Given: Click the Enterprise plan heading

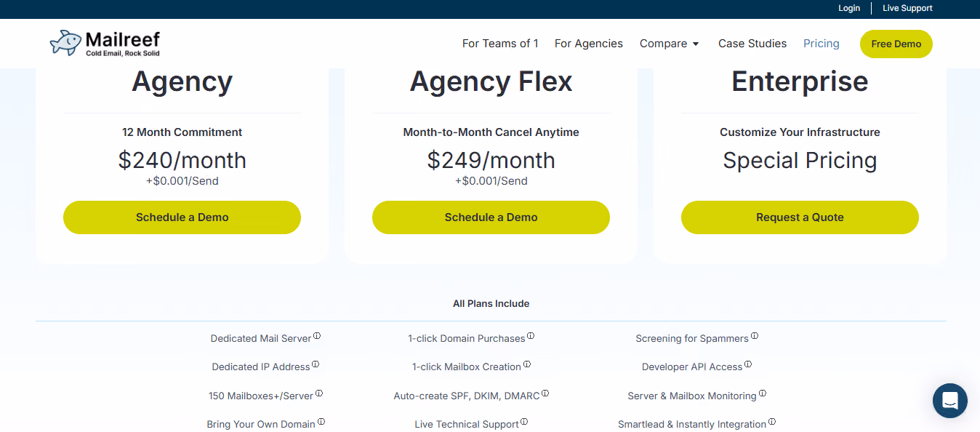Looking at the screenshot, I should pos(800,81).
